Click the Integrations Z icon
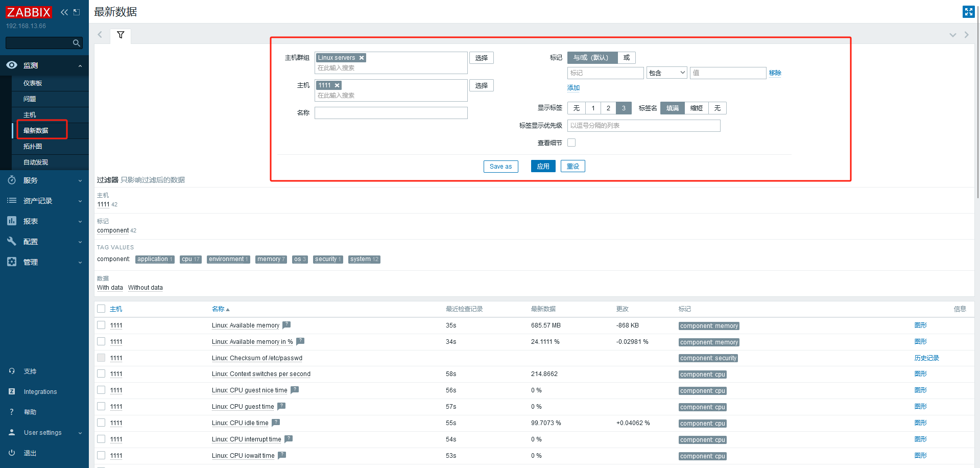 pyautogui.click(x=12, y=391)
